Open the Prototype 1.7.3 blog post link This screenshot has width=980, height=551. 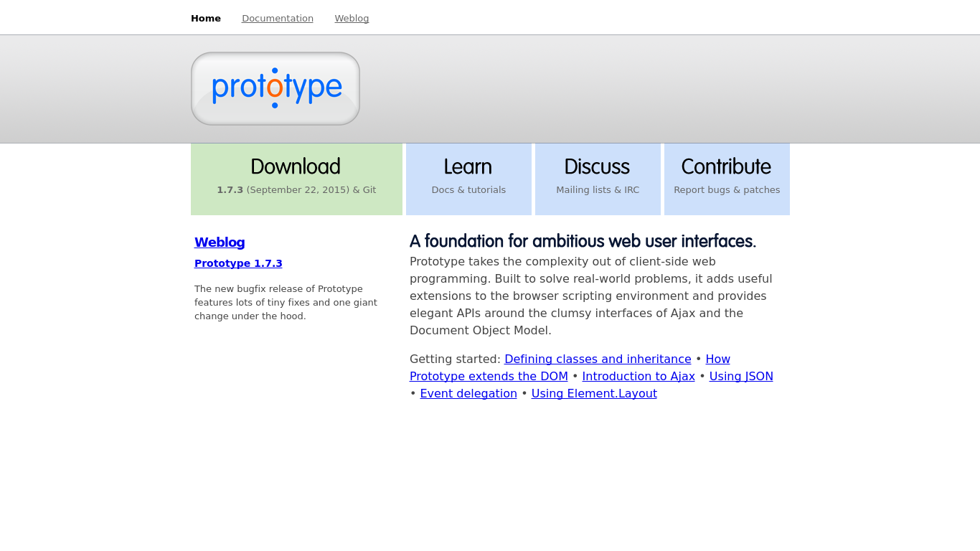(x=238, y=263)
